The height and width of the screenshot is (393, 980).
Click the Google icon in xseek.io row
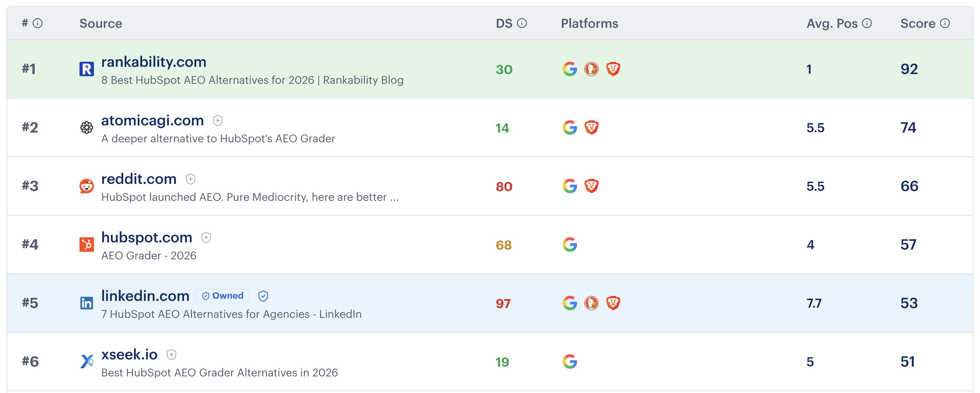coord(569,362)
